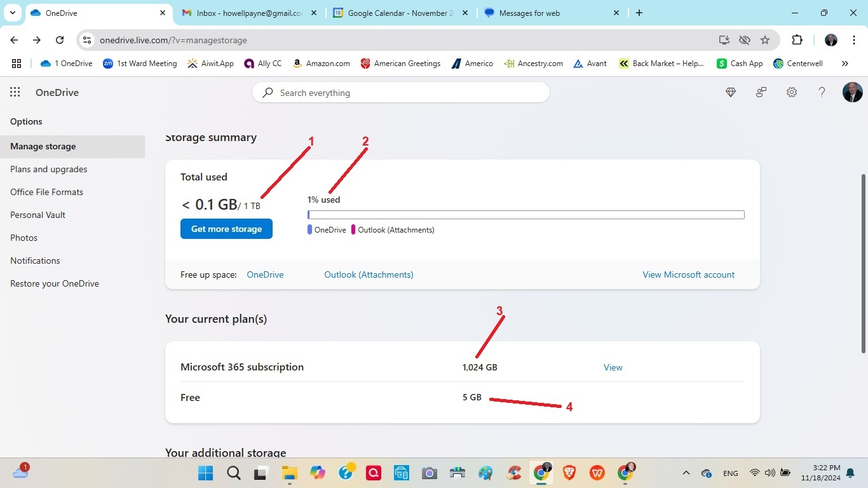This screenshot has height=488, width=868.
Task: Open the Cash App bookmark
Action: pyautogui.click(x=740, y=64)
